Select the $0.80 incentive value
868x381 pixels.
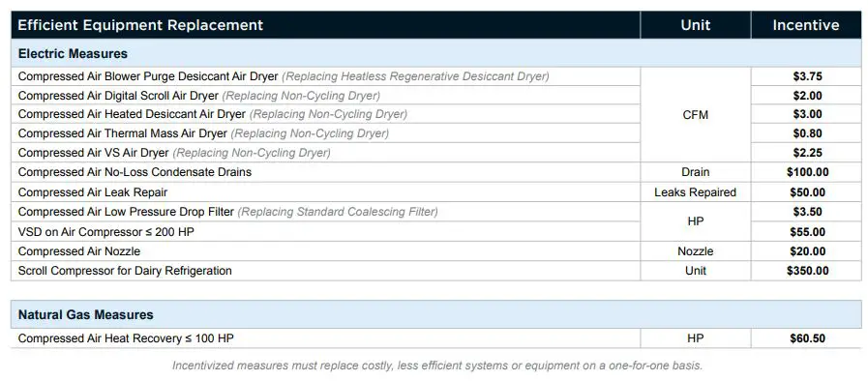(x=808, y=133)
